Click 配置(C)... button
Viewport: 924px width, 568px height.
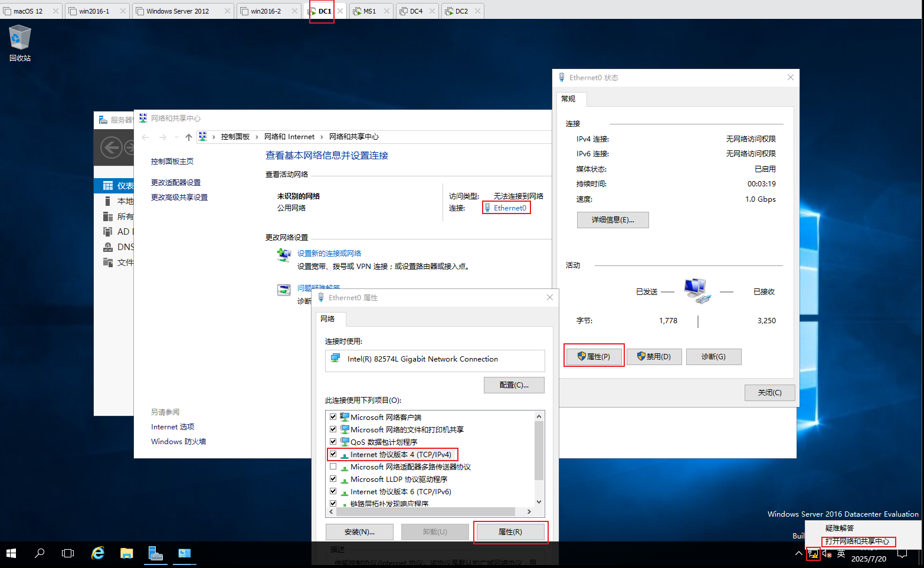[514, 385]
